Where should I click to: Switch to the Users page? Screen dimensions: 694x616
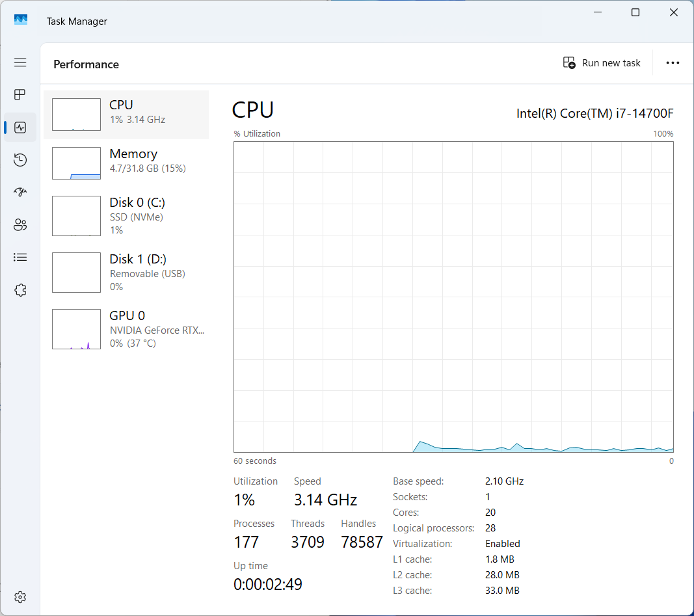[x=20, y=225]
